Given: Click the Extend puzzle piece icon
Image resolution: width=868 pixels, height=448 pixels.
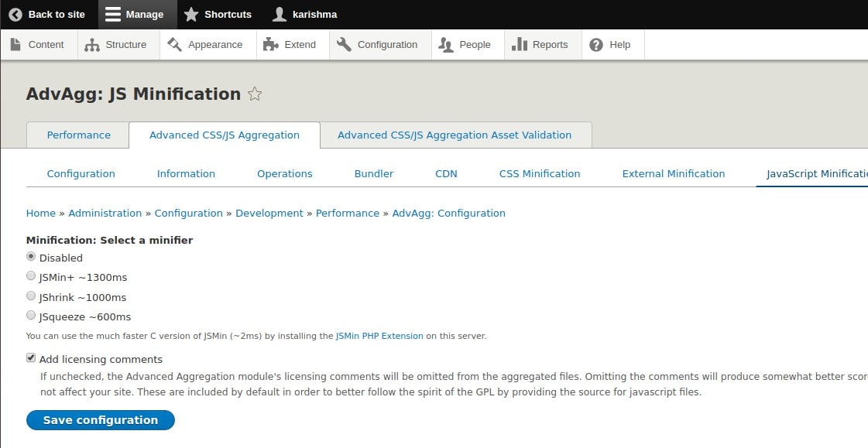Looking at the screenshot, I should 271,44.
